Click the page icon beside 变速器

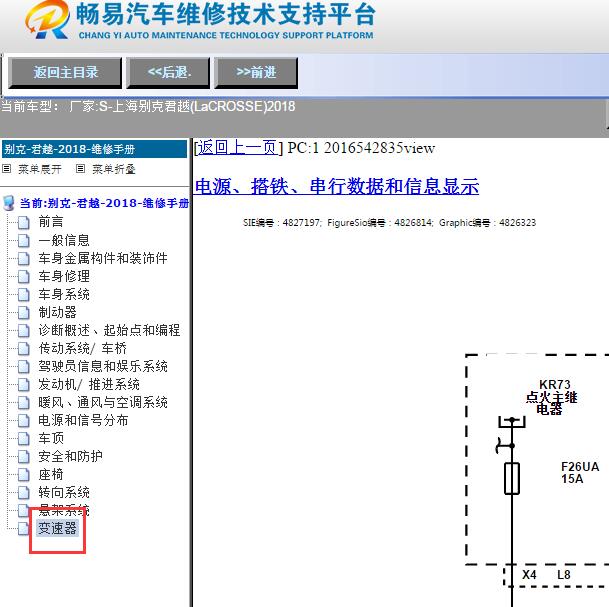24,529
